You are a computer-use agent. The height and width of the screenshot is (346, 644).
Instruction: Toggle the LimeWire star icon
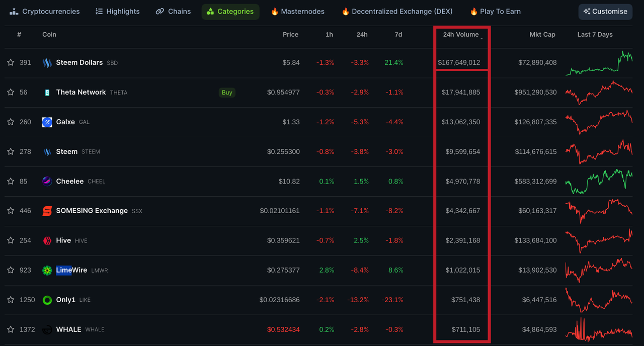click(11, 271)
